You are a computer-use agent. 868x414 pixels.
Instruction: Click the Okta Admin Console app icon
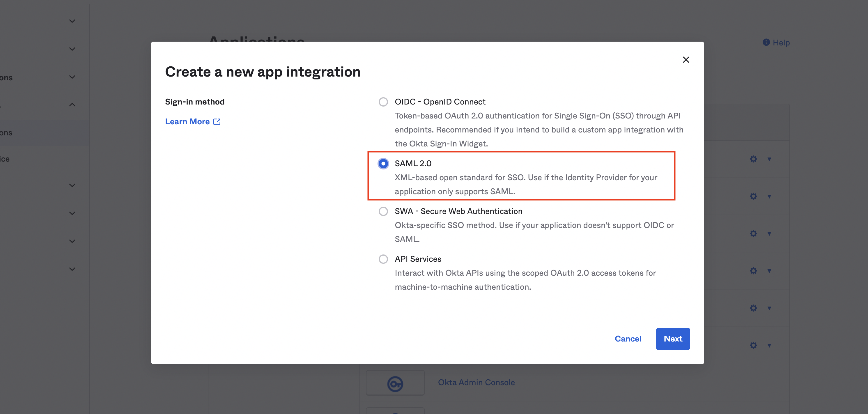pos(395,383)
